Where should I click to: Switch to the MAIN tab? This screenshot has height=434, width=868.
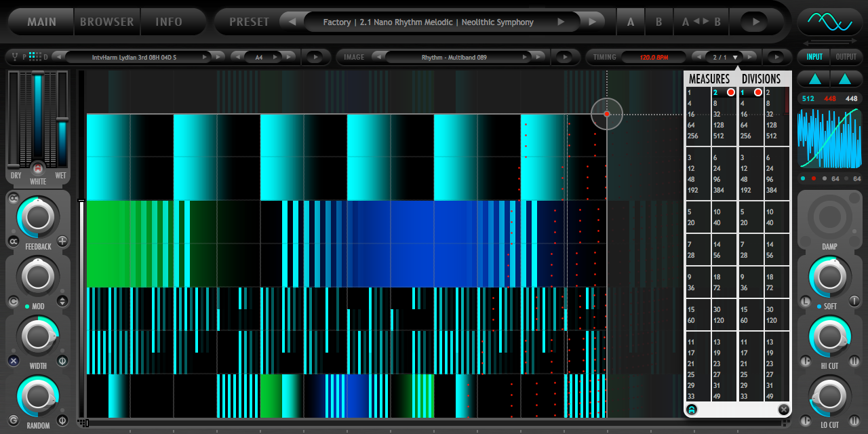pos(41,22)
